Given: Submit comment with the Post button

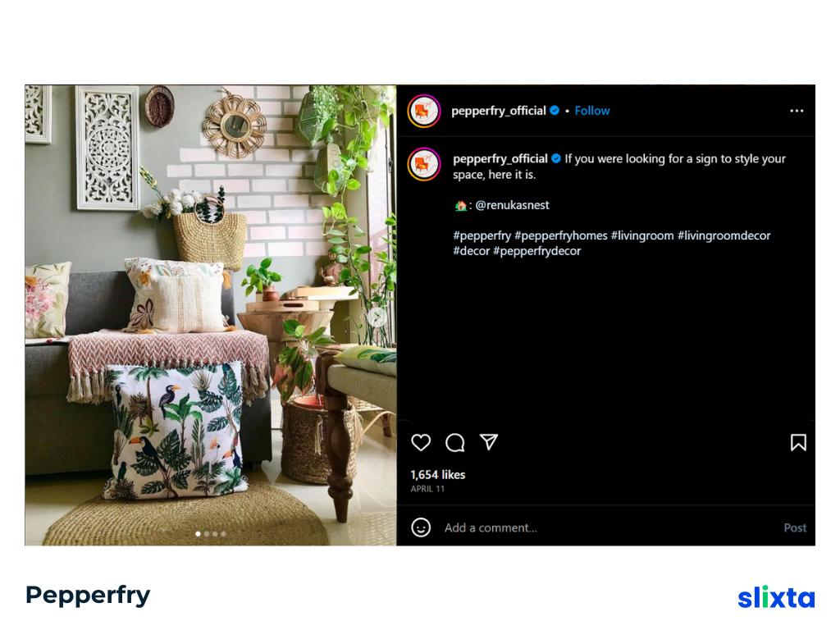Looking at the screenshot, I should pos(795,527).
